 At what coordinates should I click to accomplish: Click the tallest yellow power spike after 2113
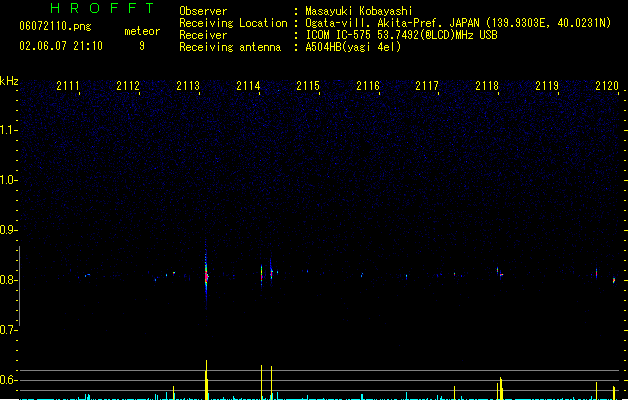click(207, 380)
